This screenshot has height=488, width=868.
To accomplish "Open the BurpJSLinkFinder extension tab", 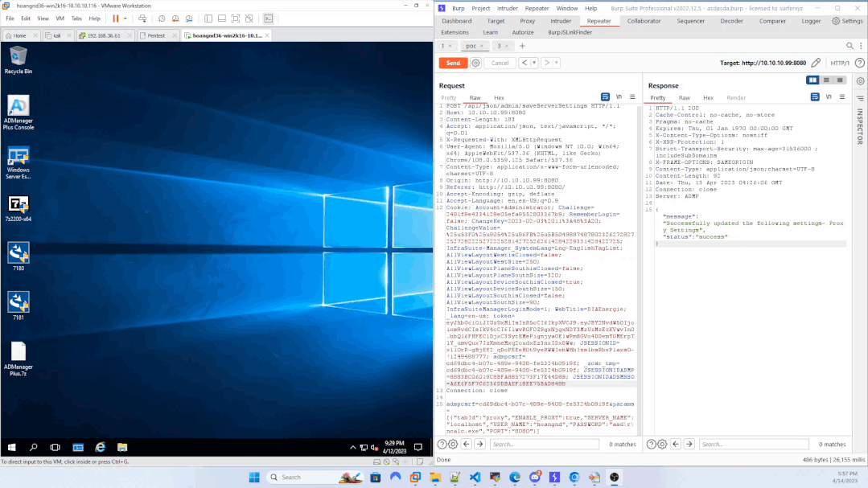I will [x=570, y=32].
